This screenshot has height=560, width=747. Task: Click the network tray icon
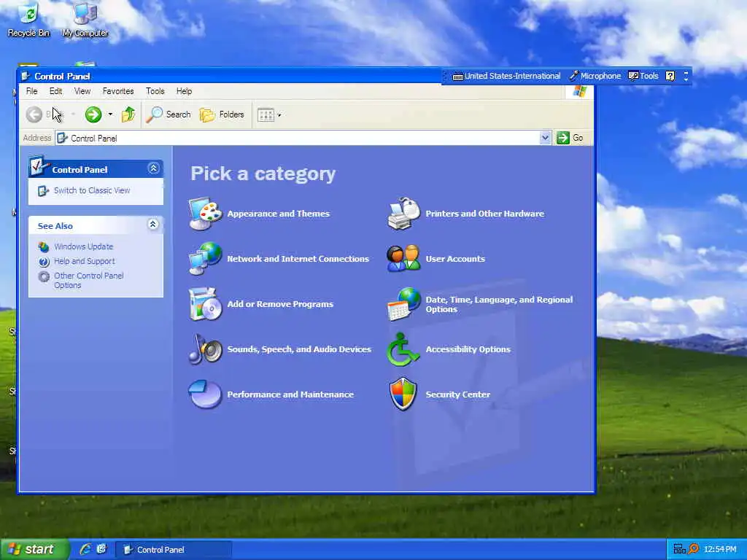pos(679,550)
